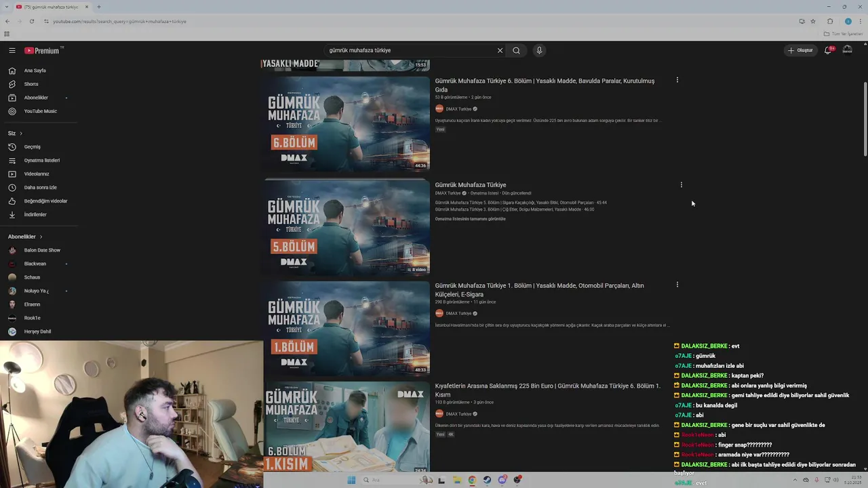Click the browser back arrow

pos(7,21)
